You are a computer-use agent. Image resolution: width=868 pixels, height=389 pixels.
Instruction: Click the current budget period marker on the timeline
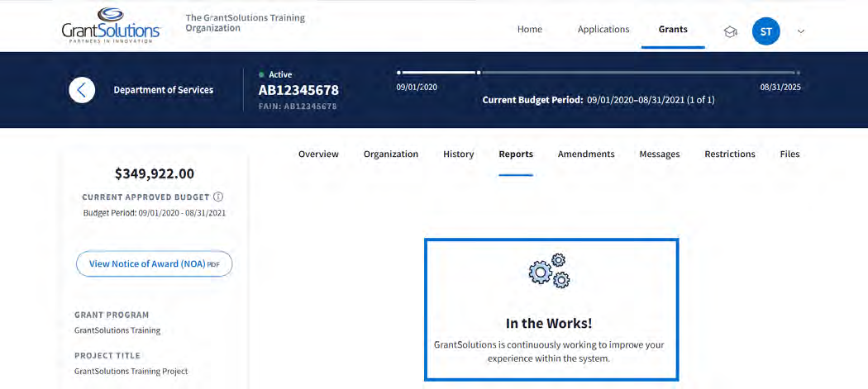click(x=479, y=73)
